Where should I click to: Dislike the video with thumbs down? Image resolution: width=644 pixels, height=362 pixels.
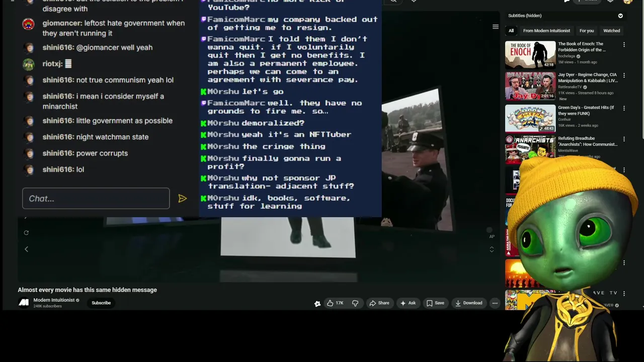click(x=355, y=303)
